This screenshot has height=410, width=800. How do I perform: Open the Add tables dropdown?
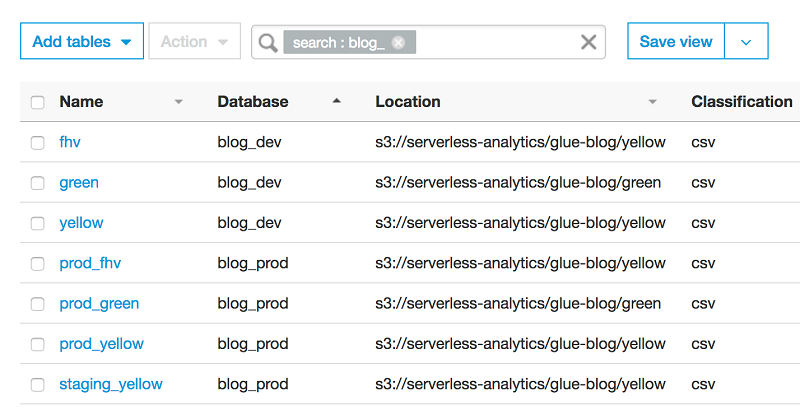point(82,42)
